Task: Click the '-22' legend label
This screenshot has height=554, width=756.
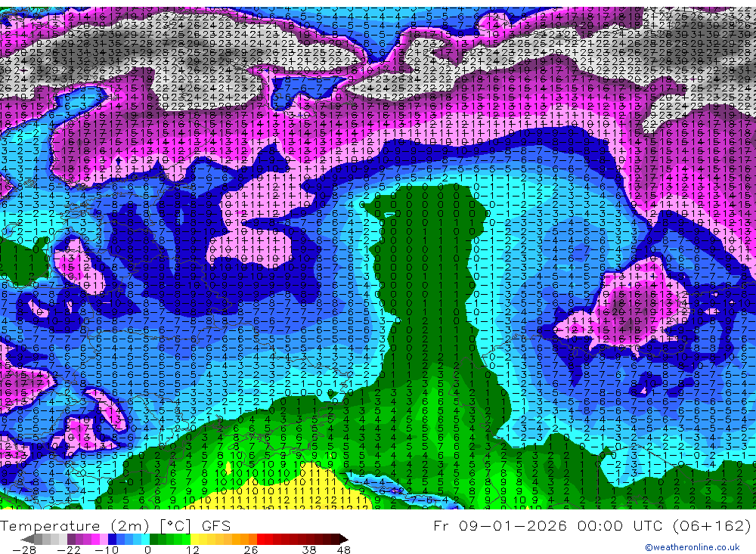Action: 69,549
